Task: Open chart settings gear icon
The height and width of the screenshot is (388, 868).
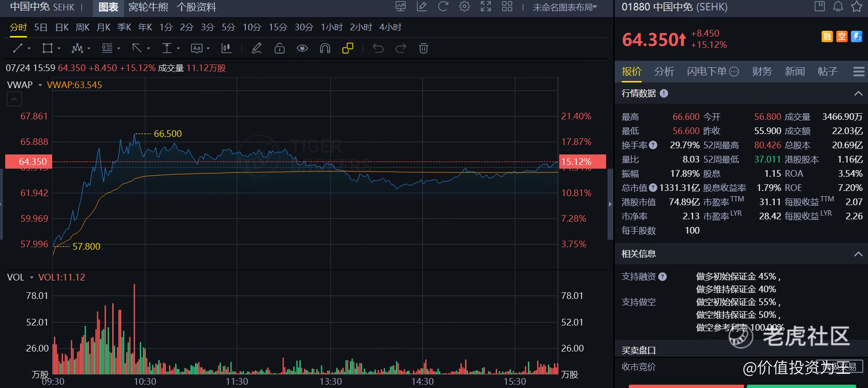Action: [465, 7]
